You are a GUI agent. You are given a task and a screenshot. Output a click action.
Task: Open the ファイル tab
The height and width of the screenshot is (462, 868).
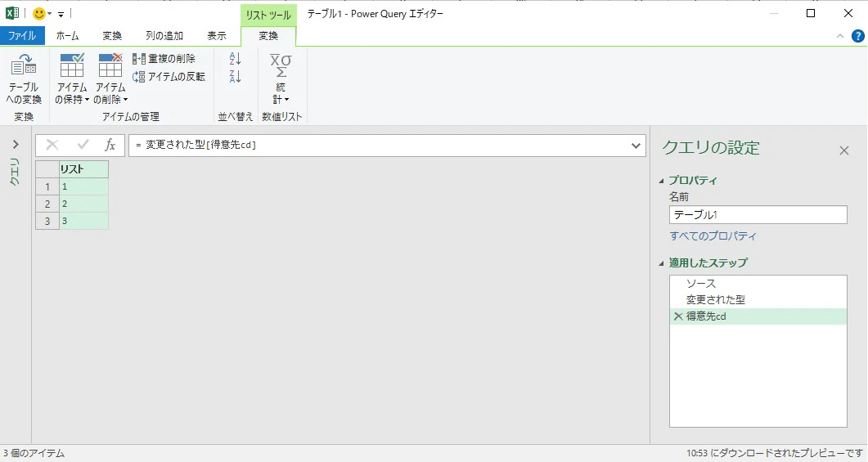pos(22,36)
